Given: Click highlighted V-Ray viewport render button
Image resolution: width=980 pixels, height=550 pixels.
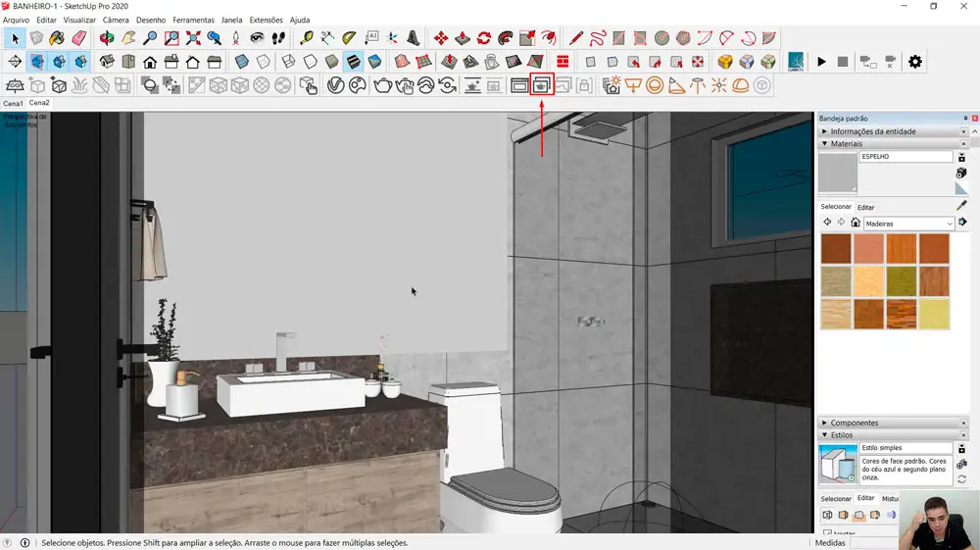Looking at the screenshot, I should [541, 85].
